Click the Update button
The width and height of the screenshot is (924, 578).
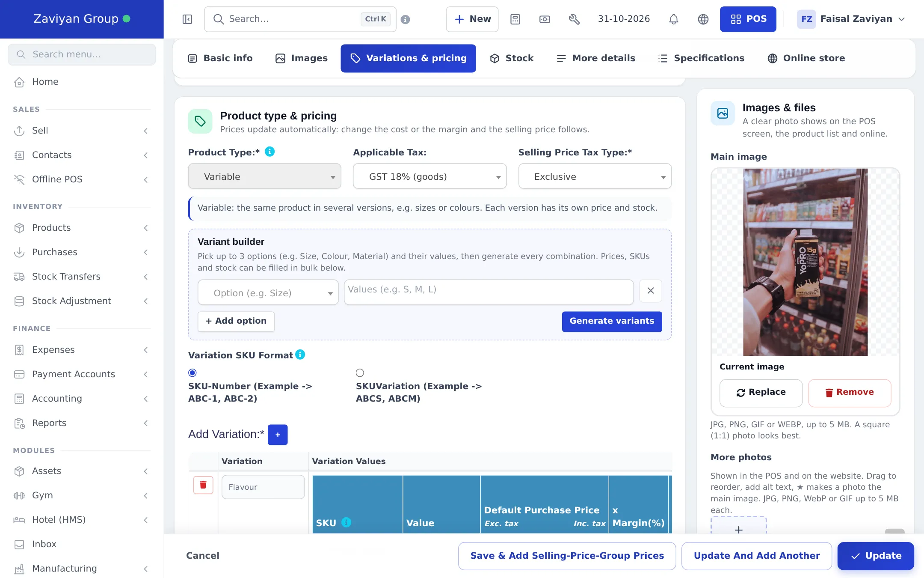click(x=876, y=556)
